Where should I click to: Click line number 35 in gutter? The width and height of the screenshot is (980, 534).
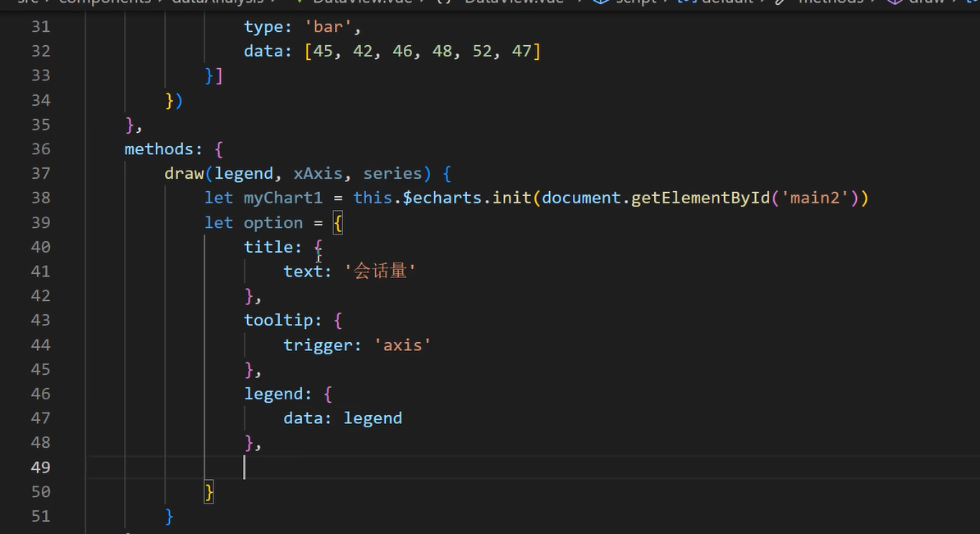click(x=40, y=125)
